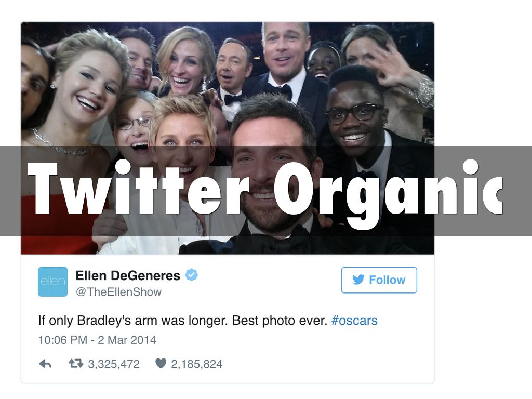This screenshot has width=532, height=399.
Task: Open the 10:06 PM - 2 Mar 2014 timestamp
Action: (x=97, y=340)
